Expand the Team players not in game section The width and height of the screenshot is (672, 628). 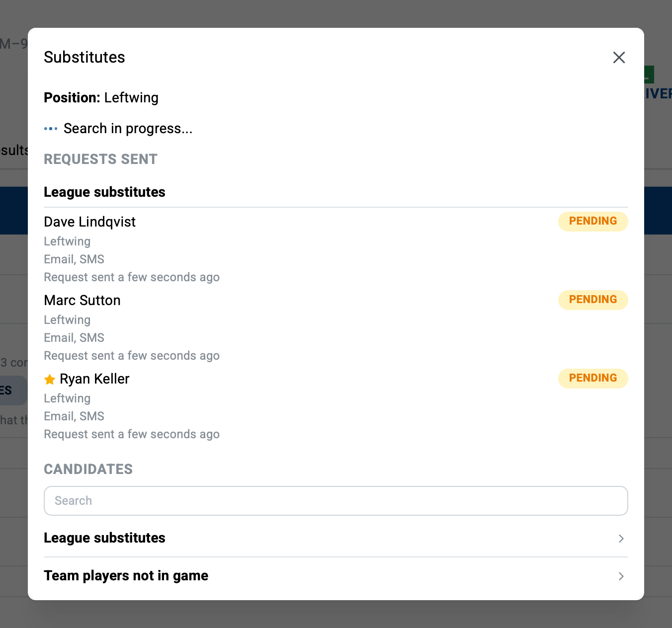pyautogui.click(x=336, y=576)
